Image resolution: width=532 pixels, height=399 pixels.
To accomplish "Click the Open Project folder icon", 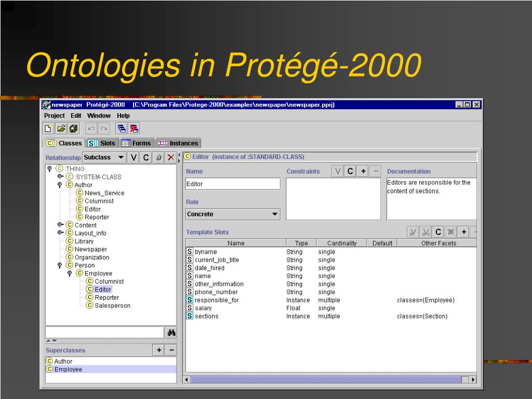I will pos(61,129).
